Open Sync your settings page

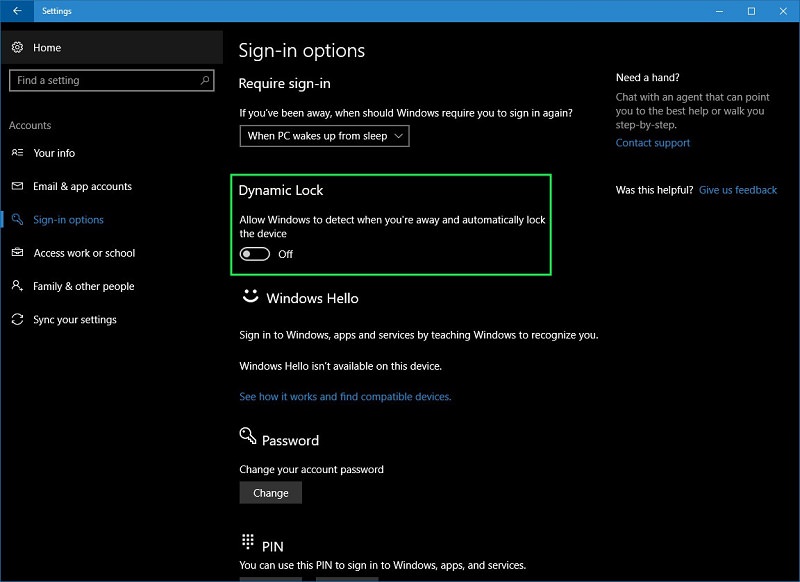[x=75, y=320]
